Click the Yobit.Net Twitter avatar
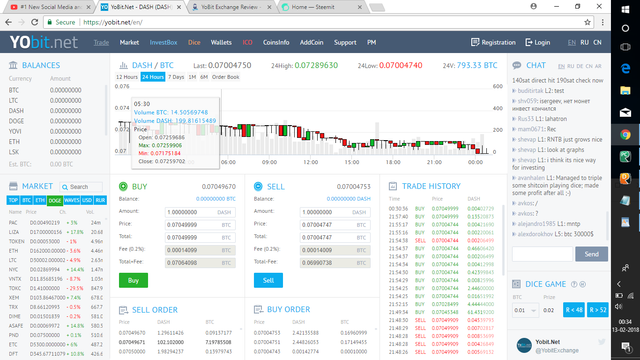This screenshot has height=360, width=640. pos(524,345)
